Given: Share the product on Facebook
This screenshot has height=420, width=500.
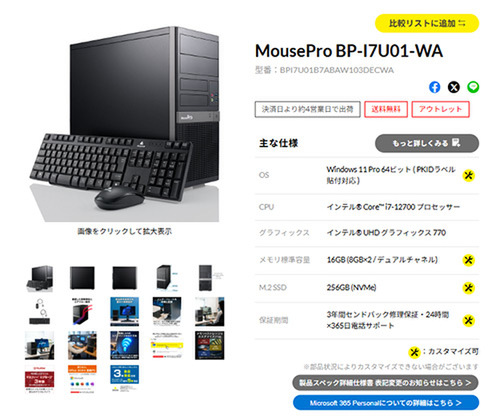Looking at the screenshot, I should pyautogui.click(x=434, y=87).
